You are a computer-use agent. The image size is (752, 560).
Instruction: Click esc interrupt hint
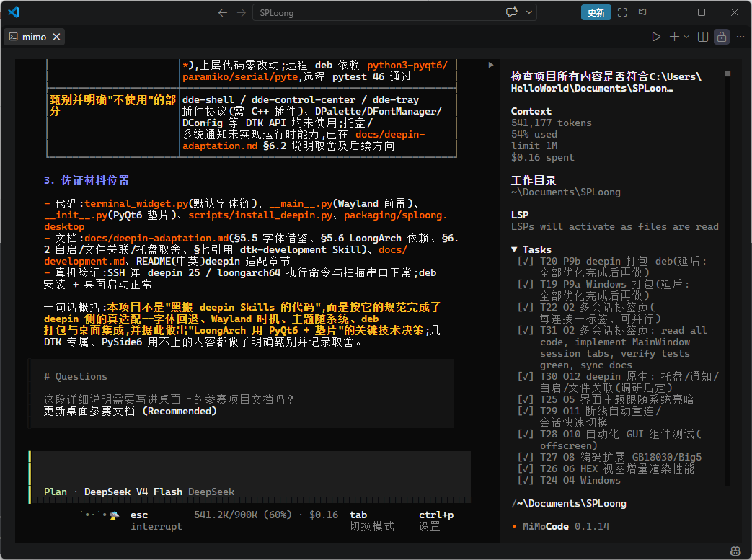pyautogui.click(x=156, y=520)
